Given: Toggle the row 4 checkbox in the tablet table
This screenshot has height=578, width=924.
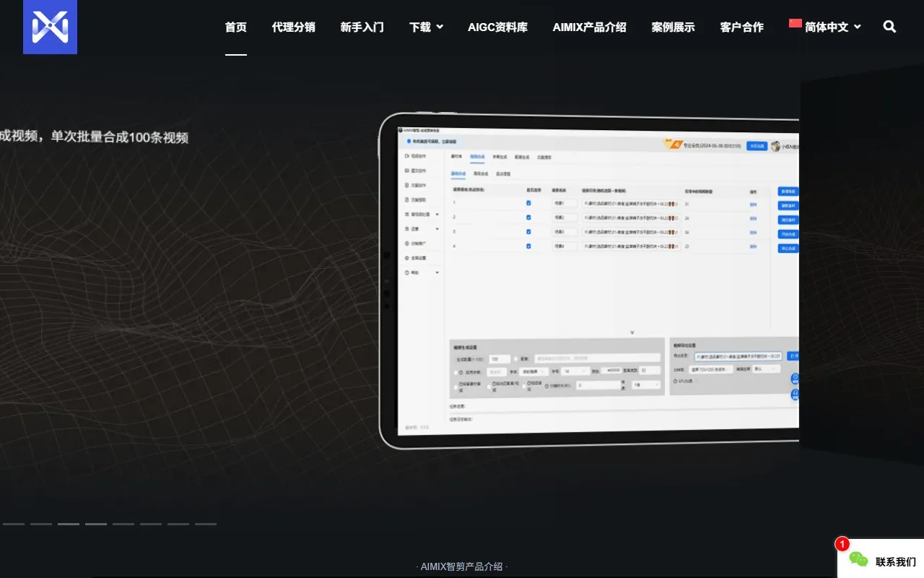Looking at the screenshot, I should [x=528, y=246].
